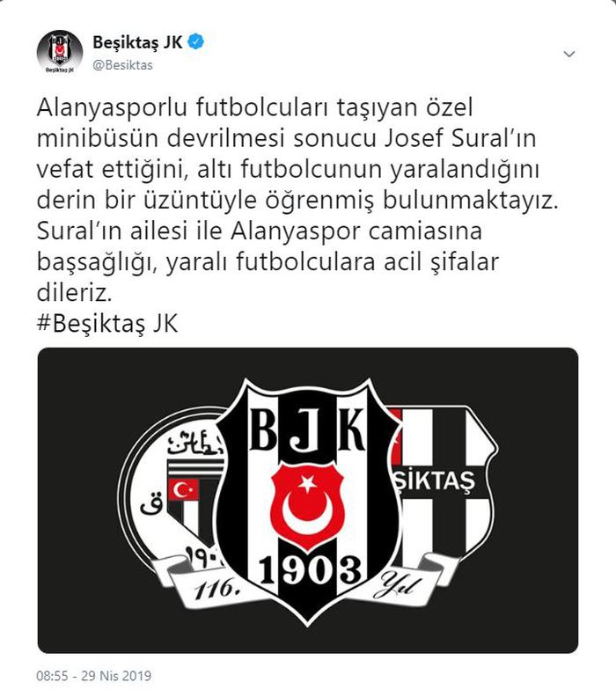Click the central BJK 1903 shield crest
The width and height of the screenshot is (616, 697).
[307, 500]
